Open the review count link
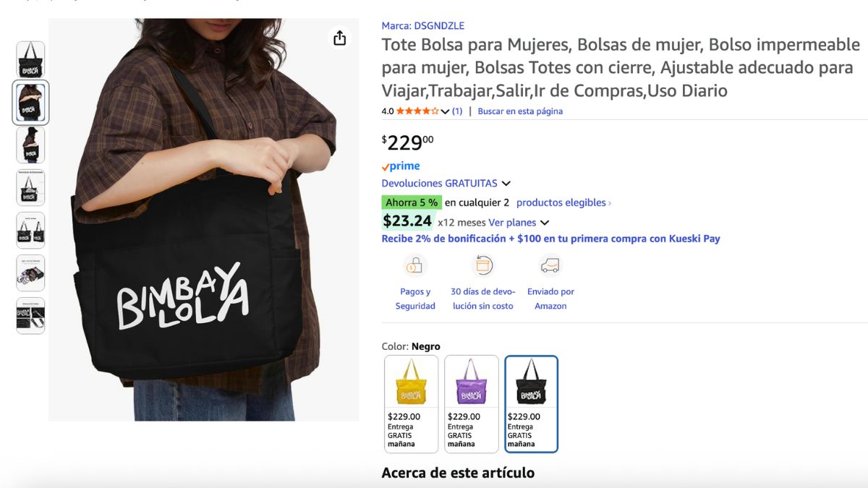Screen dimensions: 868x488 tap(457, 111)
